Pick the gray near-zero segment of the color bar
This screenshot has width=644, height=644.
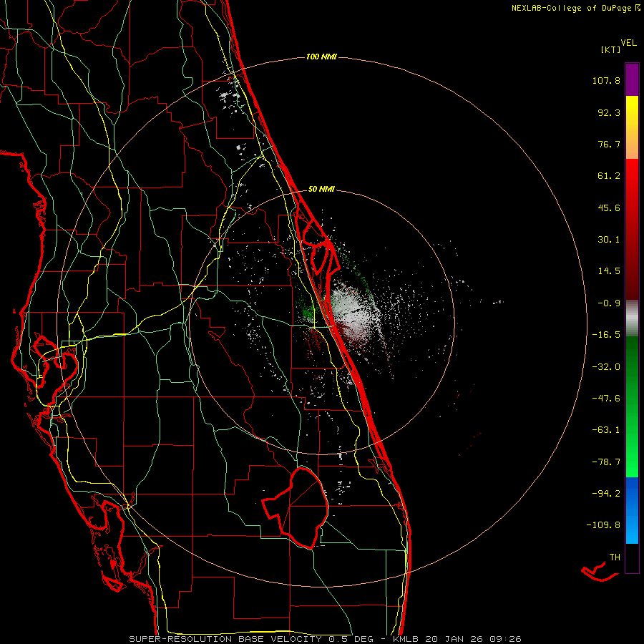click(632, 318)
